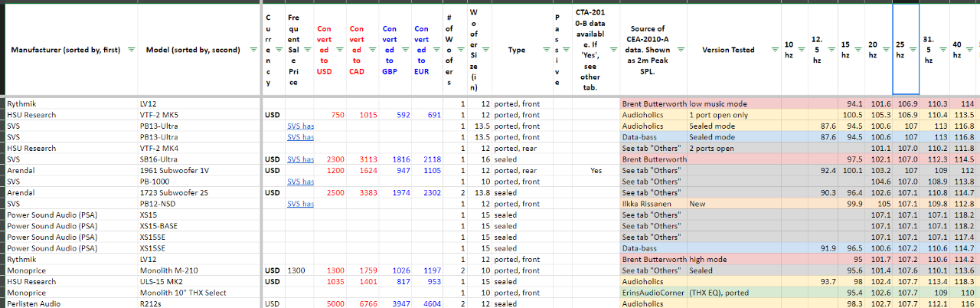
Task: Select the 'PB-1000' model cell
Action: tap(201, 182)
